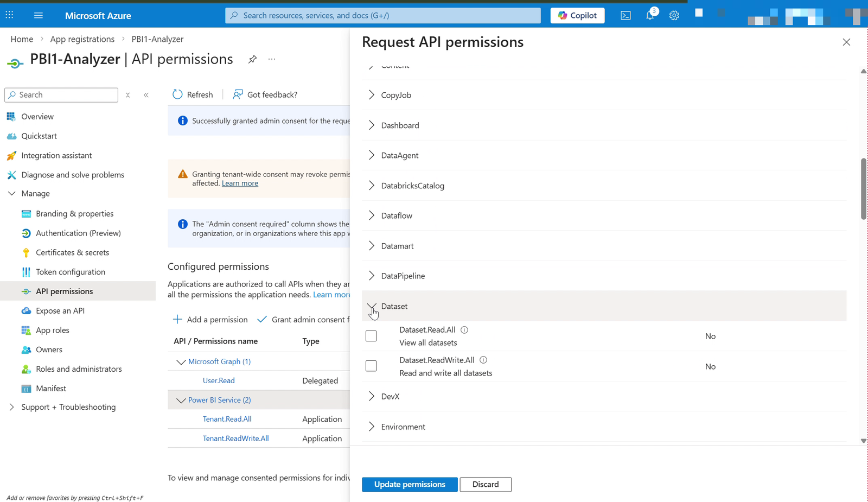Click the App roles icon
868x502 pixels.
(26, 330)
